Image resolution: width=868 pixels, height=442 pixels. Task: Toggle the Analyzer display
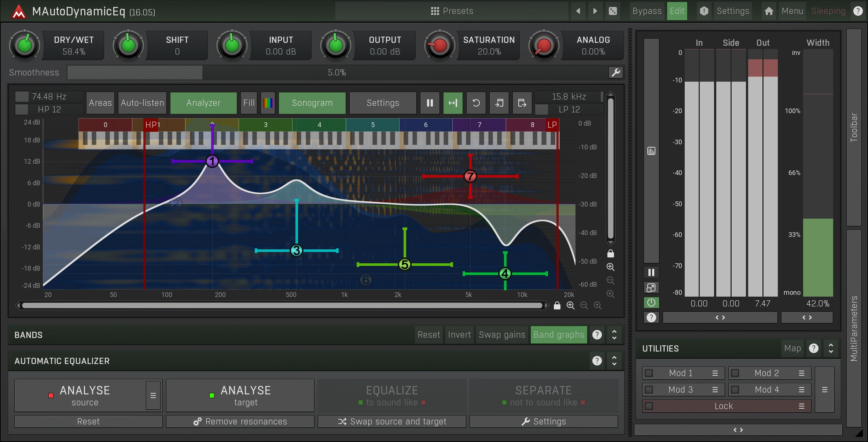click(x=203, y=103)
